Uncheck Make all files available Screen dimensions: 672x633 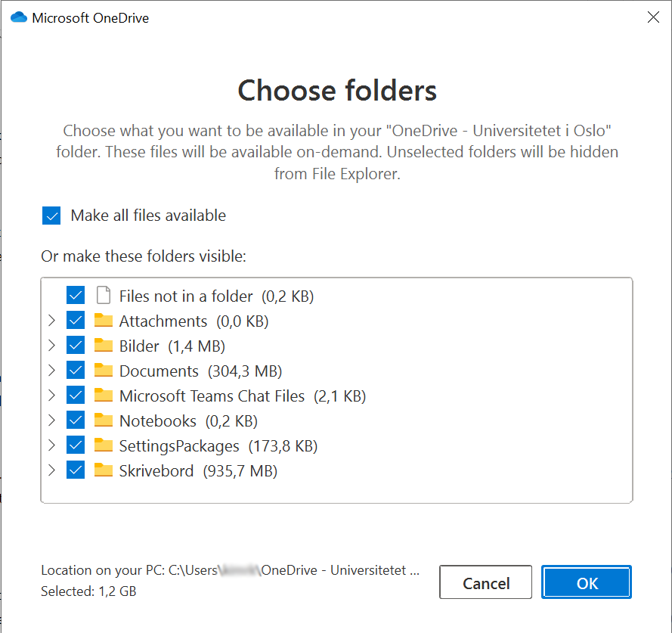pyautogui.click(x=51, y=216)
